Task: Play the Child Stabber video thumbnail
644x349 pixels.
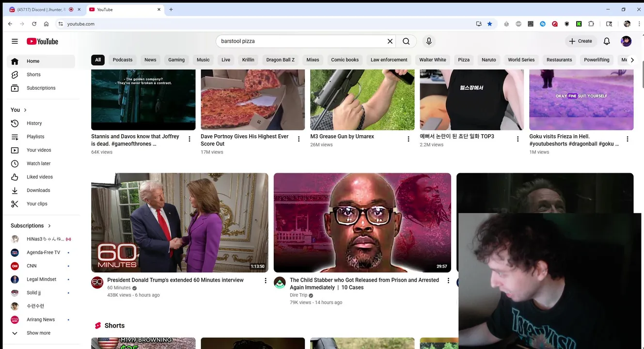Action: (x=362, y=222)
